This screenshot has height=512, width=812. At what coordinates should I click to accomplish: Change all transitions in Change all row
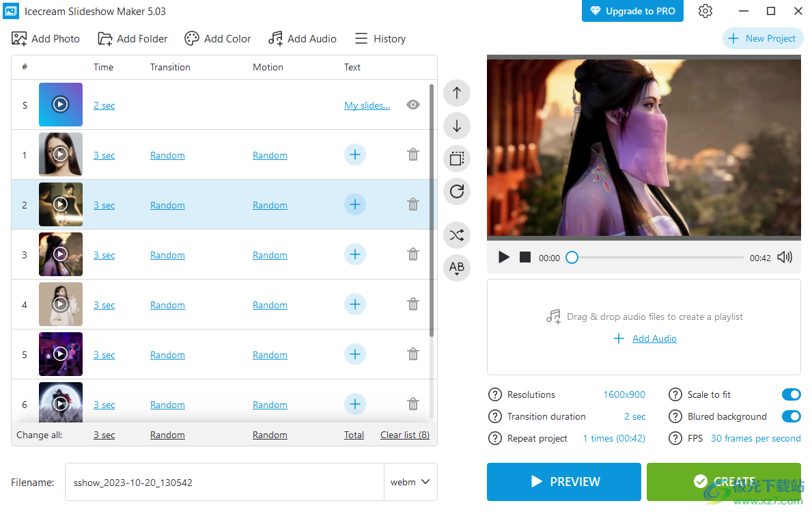pos(167,435)
